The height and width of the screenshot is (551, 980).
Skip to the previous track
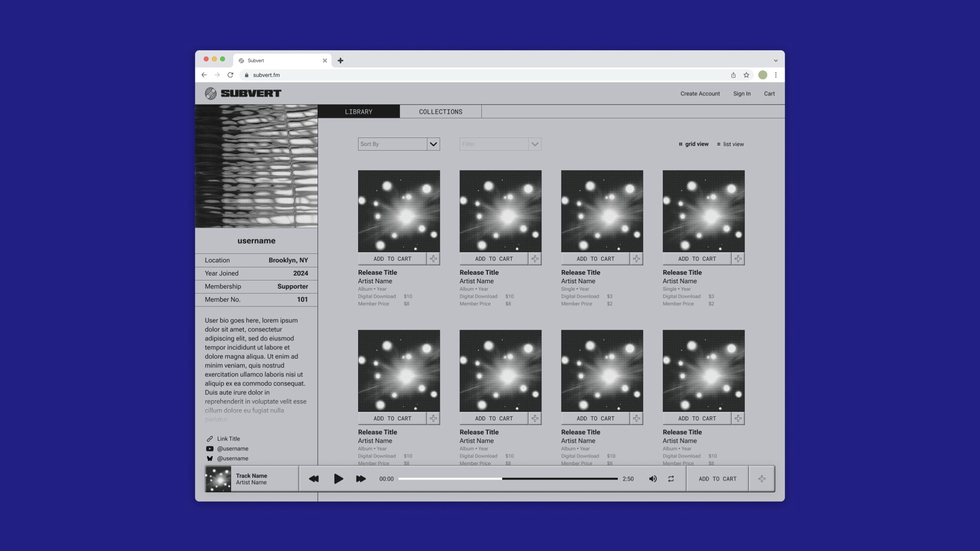click(x=314, y=479)
